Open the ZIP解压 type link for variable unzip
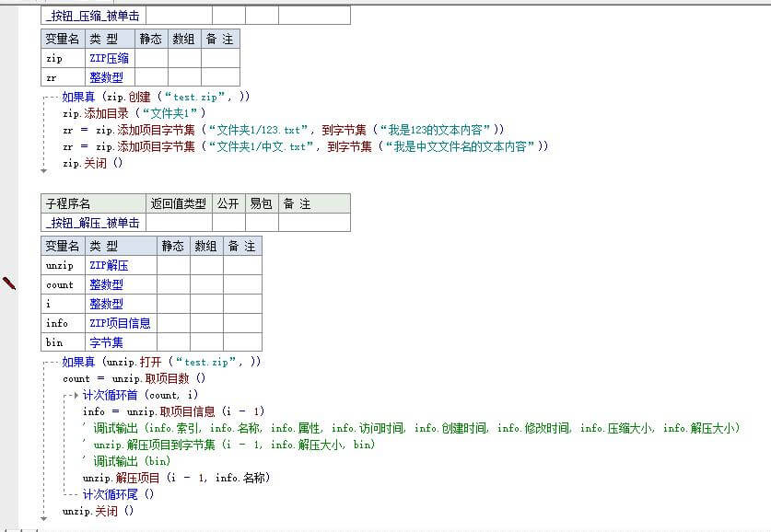 point(109,265)
